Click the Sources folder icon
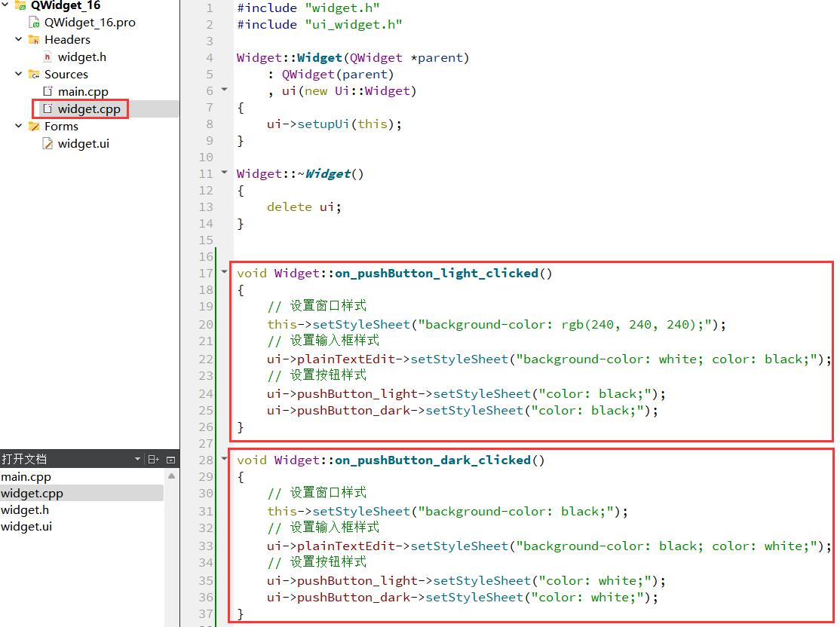This screenshot has width=840, height=627. (x=34, y=75)
